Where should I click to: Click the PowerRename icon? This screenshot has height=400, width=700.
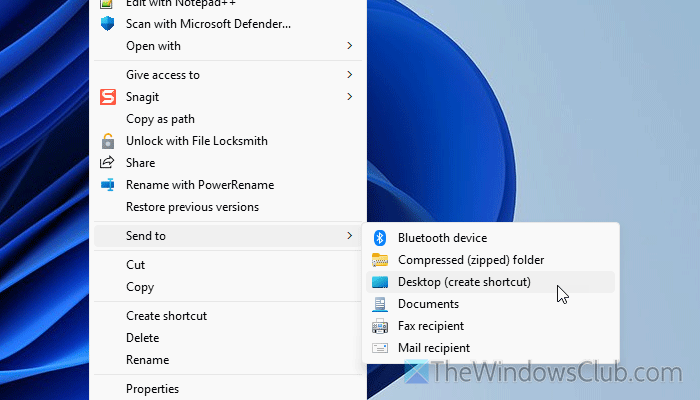click(x=108, y=185)
